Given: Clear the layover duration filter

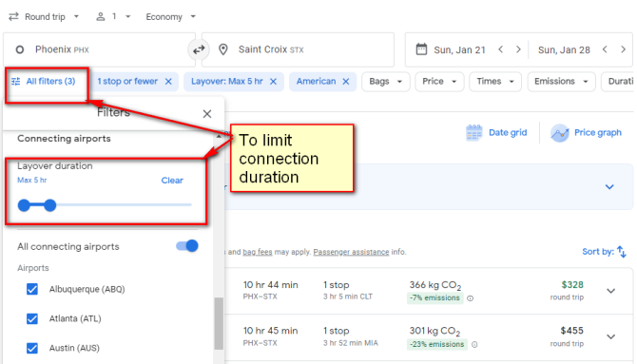Looking at the screenshot, I should [x=172, y=181].
